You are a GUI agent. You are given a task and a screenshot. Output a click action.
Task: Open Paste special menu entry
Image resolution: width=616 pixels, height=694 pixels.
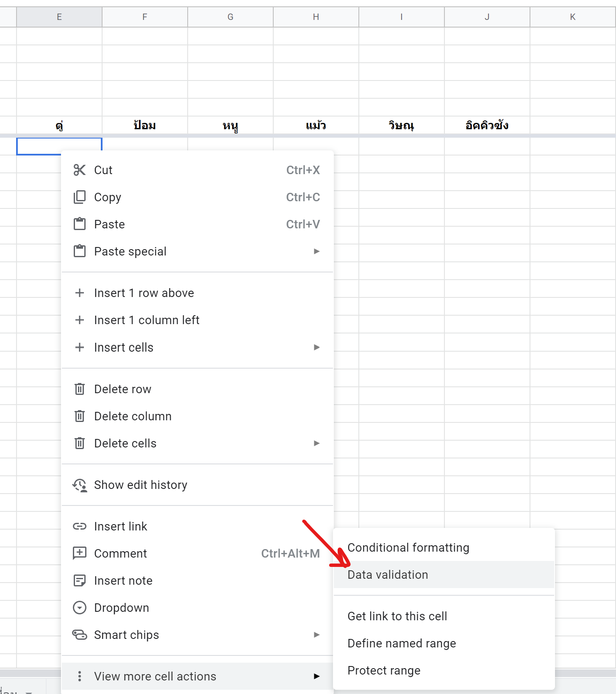(197, 251)
